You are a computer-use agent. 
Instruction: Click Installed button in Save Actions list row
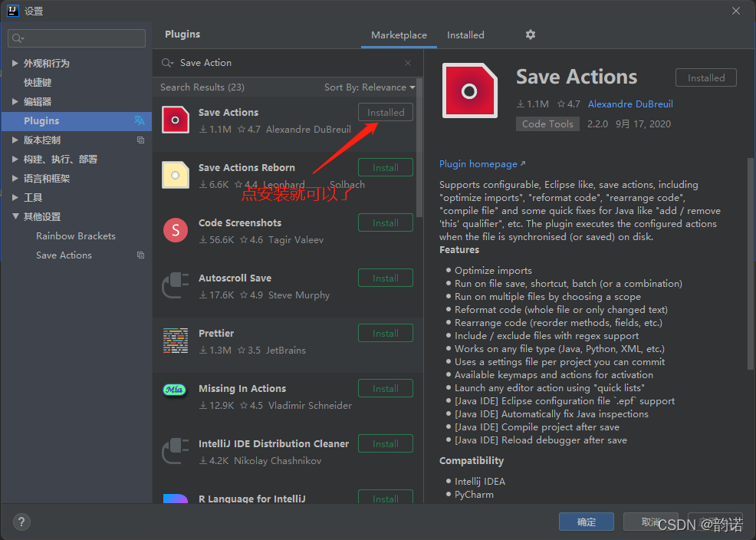[x=385, y=112]
